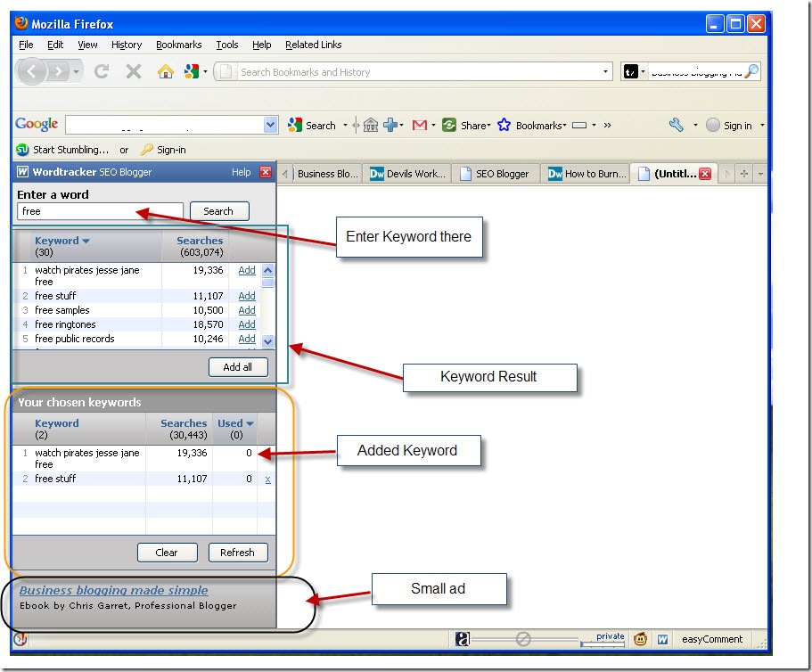The width and height of the screenshot is (812, 672).
Task: Open the Home page icon
Action: (x=166, y=71)
